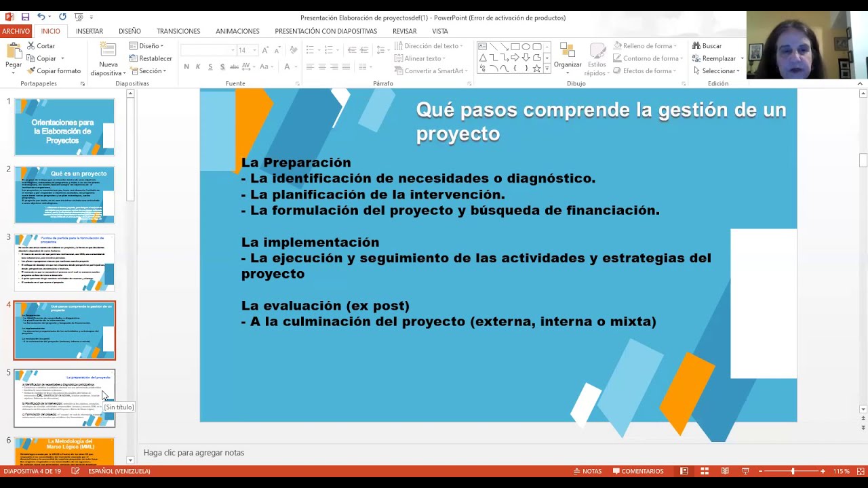The height and width of the screenshot is (488, 868).
Task: Switch to the TRANSICIONES tab
Action: pyautogui.click(x=178, y=31)
